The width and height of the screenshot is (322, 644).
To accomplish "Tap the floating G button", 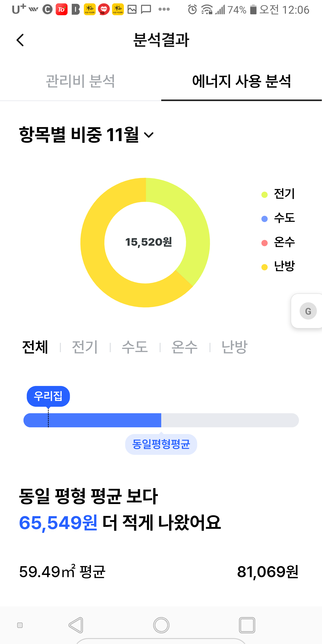I will [x=308, y=311].
